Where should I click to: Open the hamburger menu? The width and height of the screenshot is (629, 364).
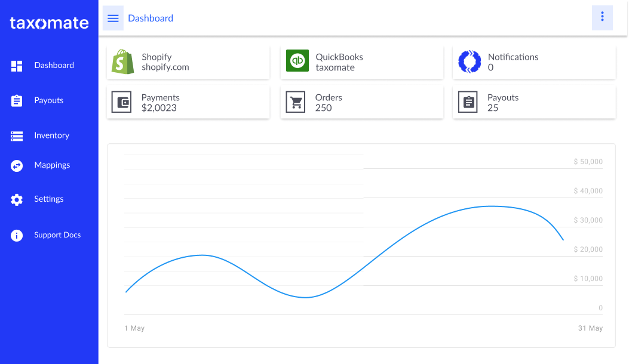(113, 18)
